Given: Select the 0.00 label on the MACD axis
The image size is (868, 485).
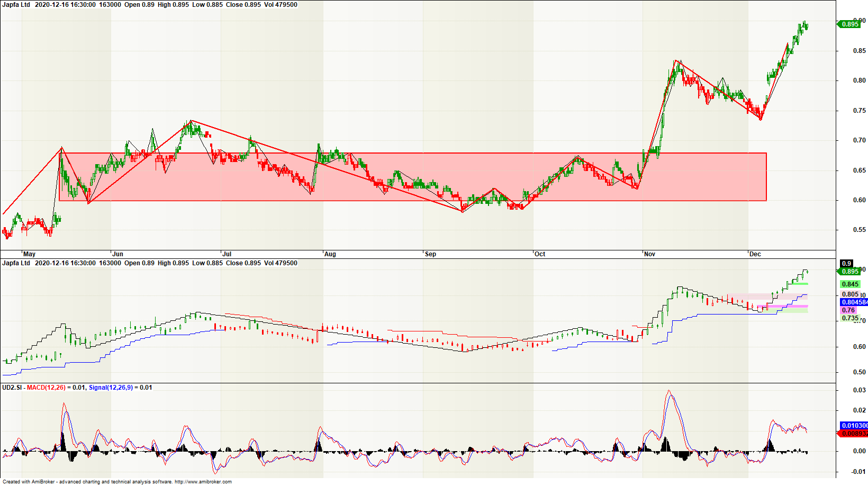Looking at the screenshot, I should tap(860, 451).
